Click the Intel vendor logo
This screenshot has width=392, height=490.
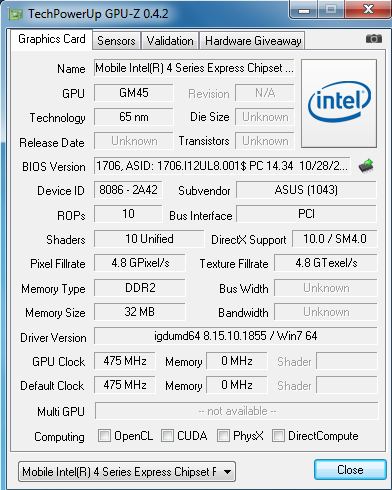point(339,103)
